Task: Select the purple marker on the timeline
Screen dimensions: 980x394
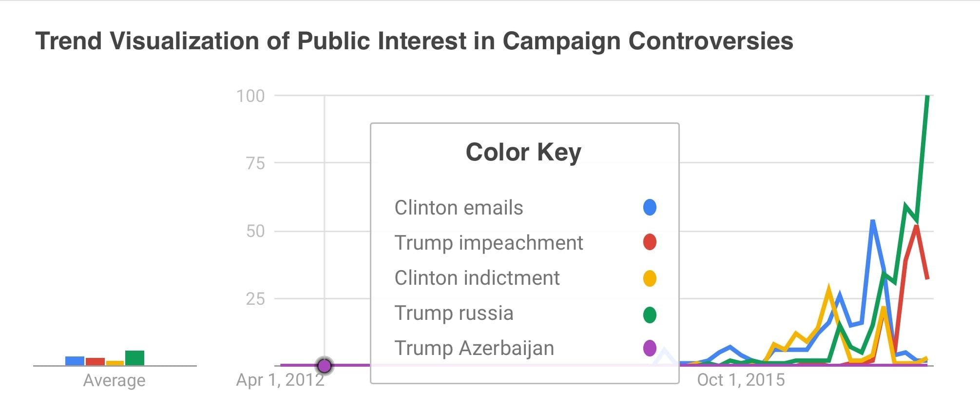Action: tap(325, 365)
